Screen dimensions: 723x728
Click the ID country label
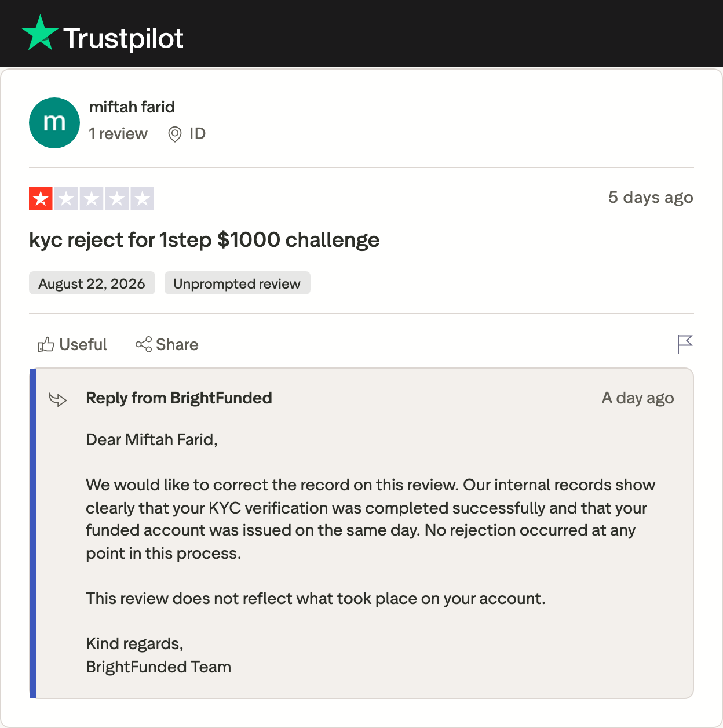(x=198, y=134)
